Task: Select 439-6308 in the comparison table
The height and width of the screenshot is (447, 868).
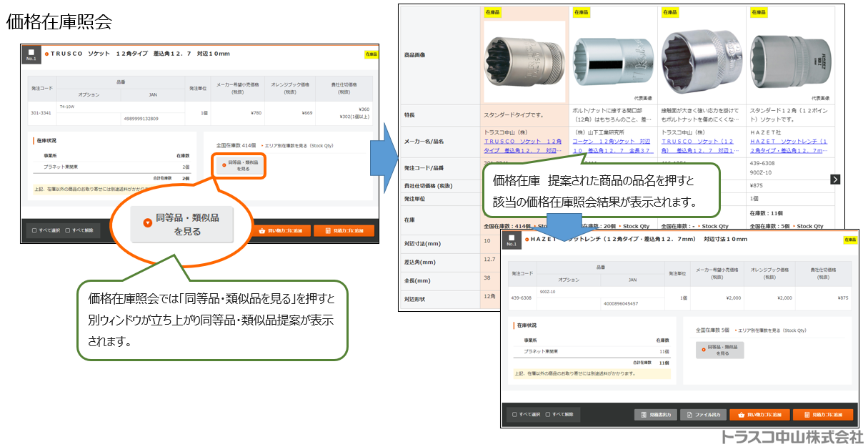Action: click(762, 163)
